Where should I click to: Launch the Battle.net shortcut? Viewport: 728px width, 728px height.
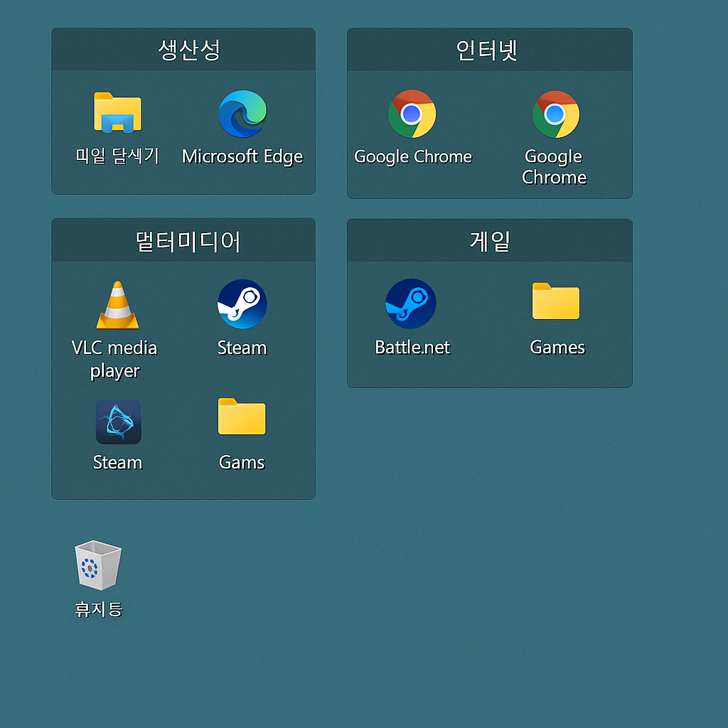click(x=411, y=304)
